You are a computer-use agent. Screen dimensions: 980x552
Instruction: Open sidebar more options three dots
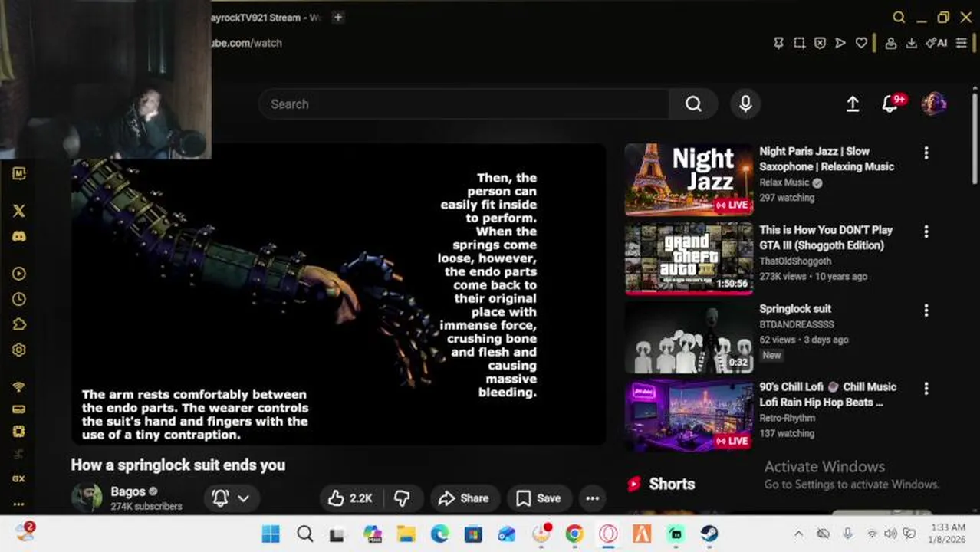(19, 504)
